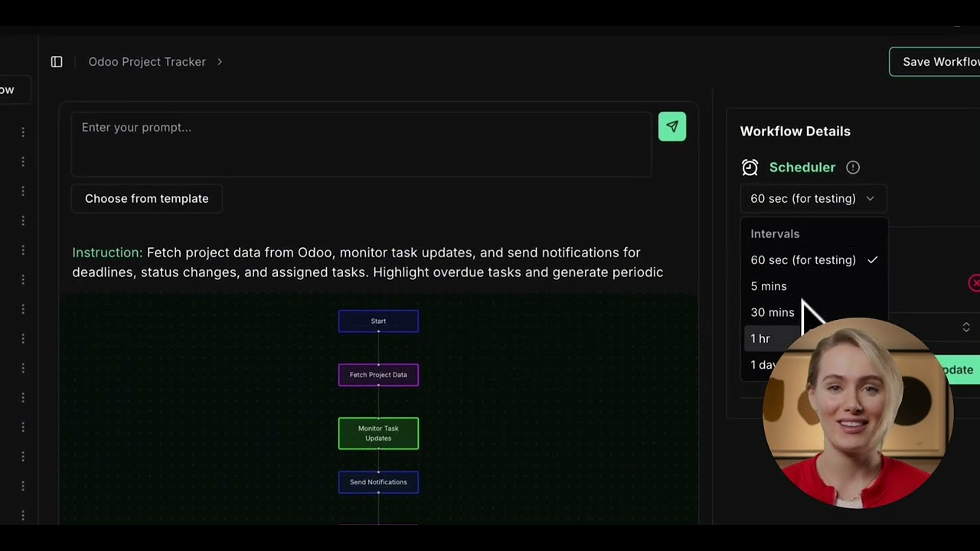This screenshot has width=980, height=551.
Task: Click Save Workflow button
Action: [935, 62]
